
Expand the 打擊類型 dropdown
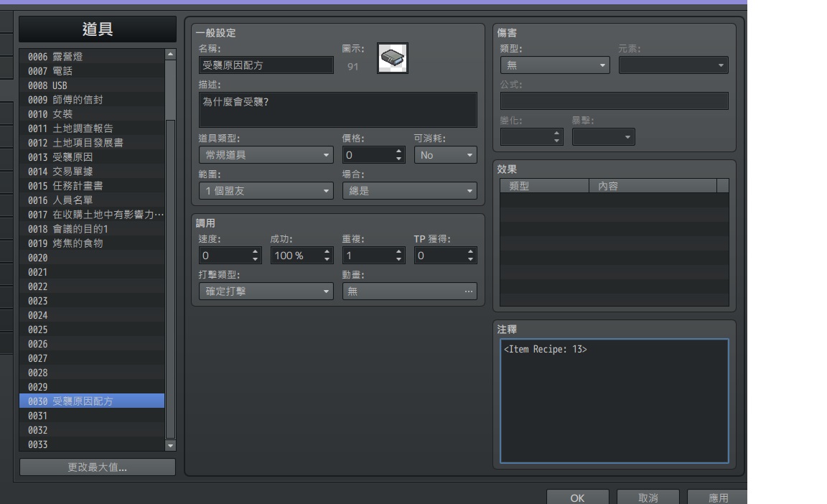[x=266, y=291]
